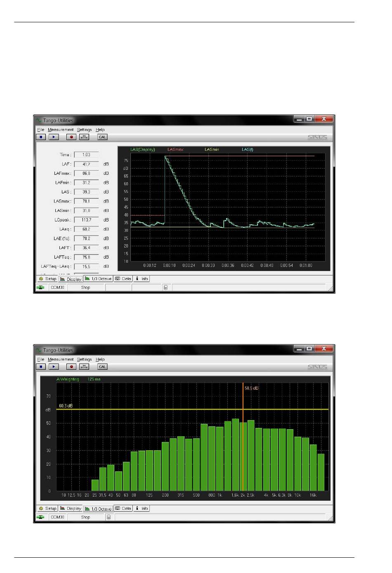Open Info tab in spectrum window
This screenshot has height=573, width=392.
[x=142, y=509]
